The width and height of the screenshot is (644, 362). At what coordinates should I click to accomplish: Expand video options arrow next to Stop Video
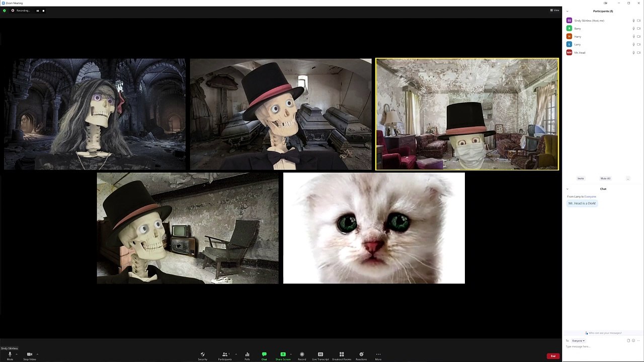pos(37,354)
